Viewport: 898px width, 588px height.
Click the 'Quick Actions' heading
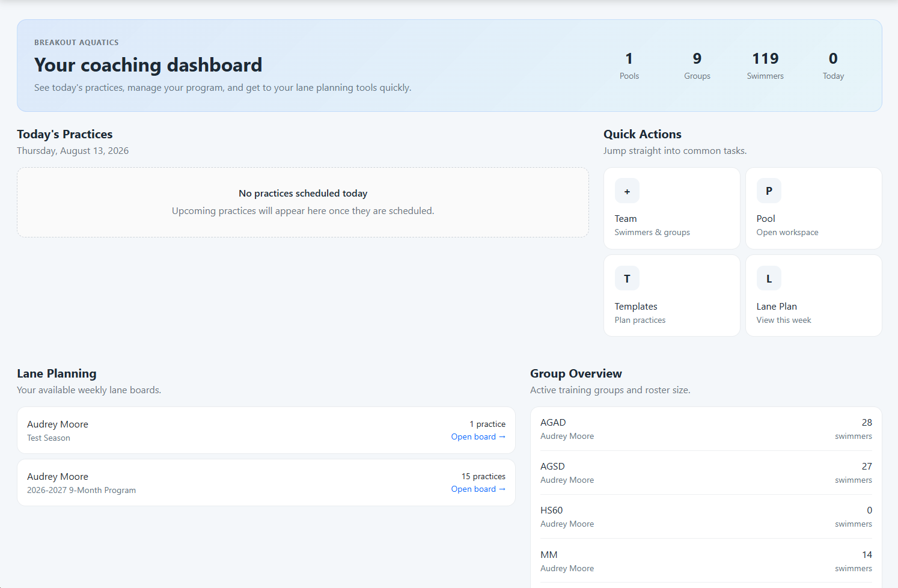pos(643,134)
